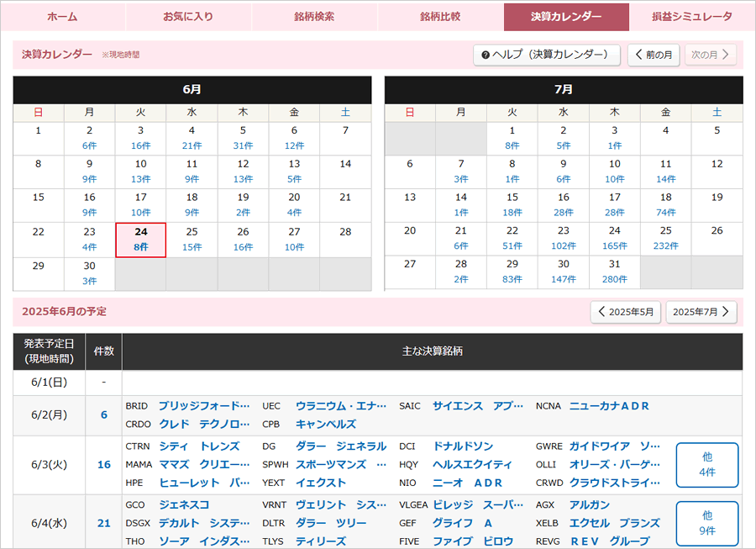Screen dimensions: 756x549
Task: Open July 23 earnings 102件
Action: coord(564,245)
